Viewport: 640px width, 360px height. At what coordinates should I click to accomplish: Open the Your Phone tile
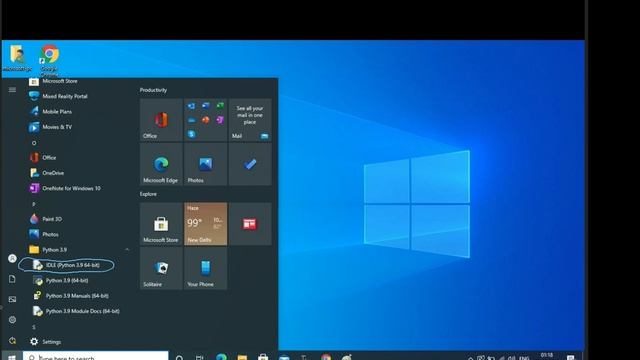[206, 269]
